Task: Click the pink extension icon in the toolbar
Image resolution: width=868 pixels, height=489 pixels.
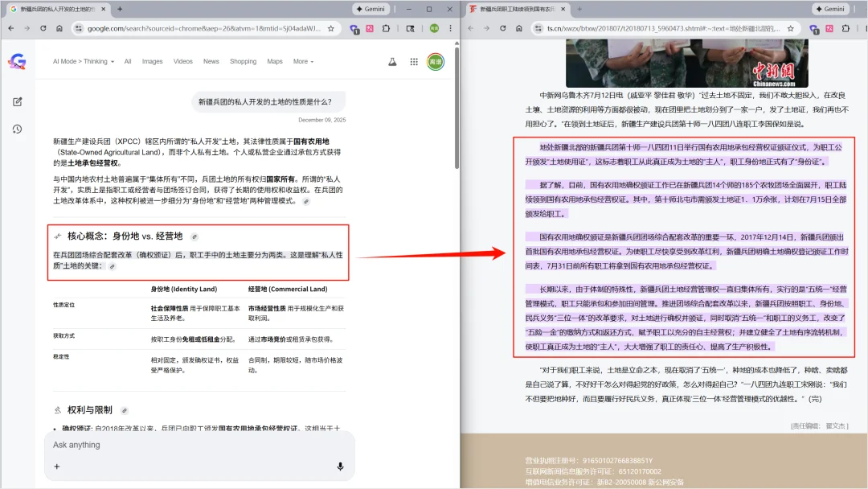Action: click(371, 29)
